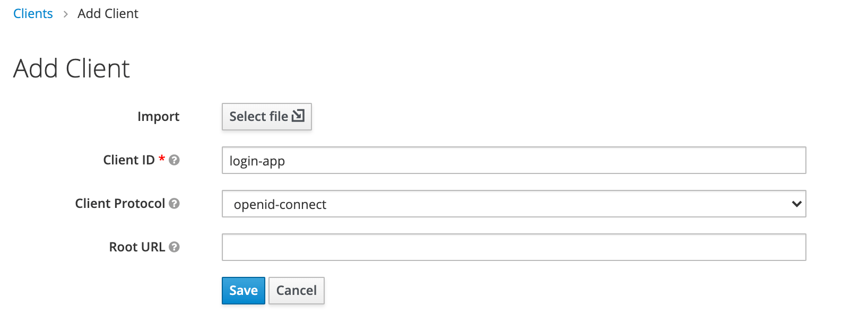The width and height of the screenshot is (868, 314).
Task: Show the Client Protocol help icon
Action: point(174,203)
